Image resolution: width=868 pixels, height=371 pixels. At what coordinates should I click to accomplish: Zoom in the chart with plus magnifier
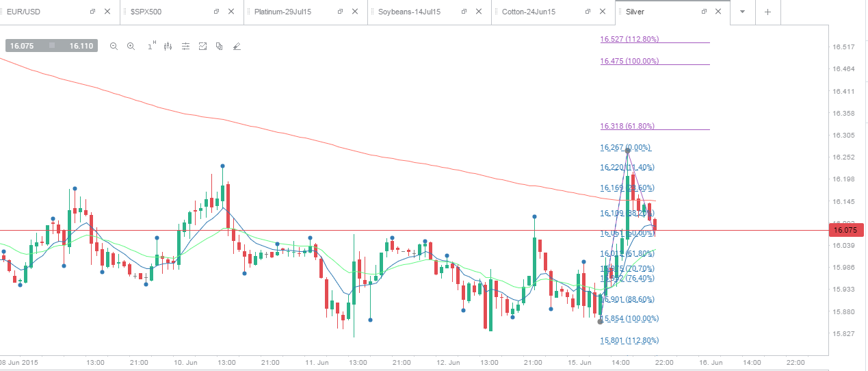tap(131, 47)
